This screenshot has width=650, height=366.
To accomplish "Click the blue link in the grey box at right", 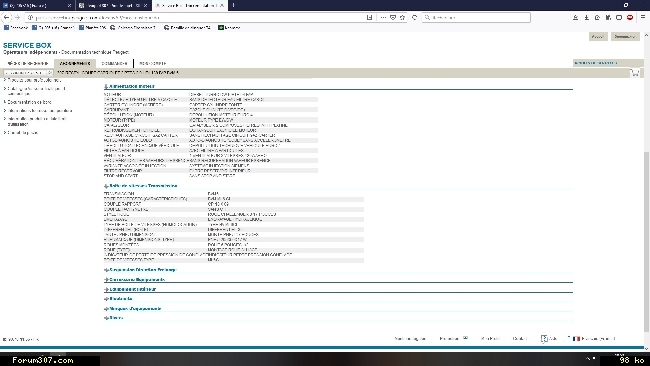I will tap(596, 63).
